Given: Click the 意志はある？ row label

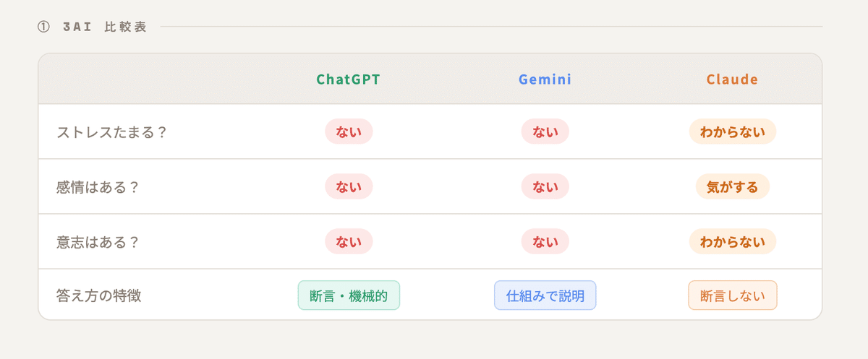Looking at the screenshot, I should pyautogui.click(x=98, y=242).
